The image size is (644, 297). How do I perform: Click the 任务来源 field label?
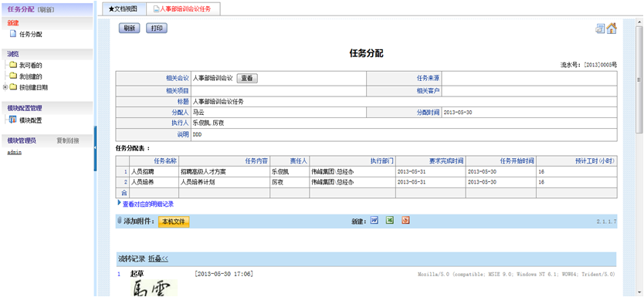coord(428,78)
